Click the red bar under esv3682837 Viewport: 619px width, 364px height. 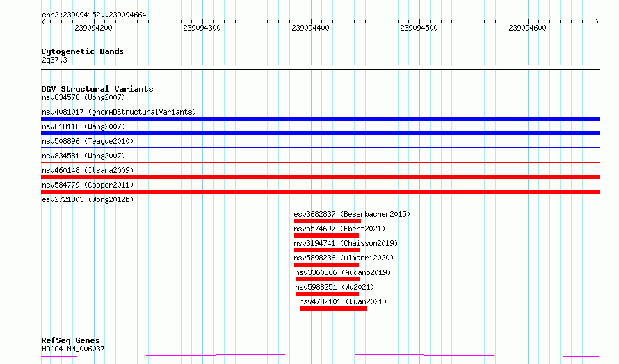coord(328,221)
